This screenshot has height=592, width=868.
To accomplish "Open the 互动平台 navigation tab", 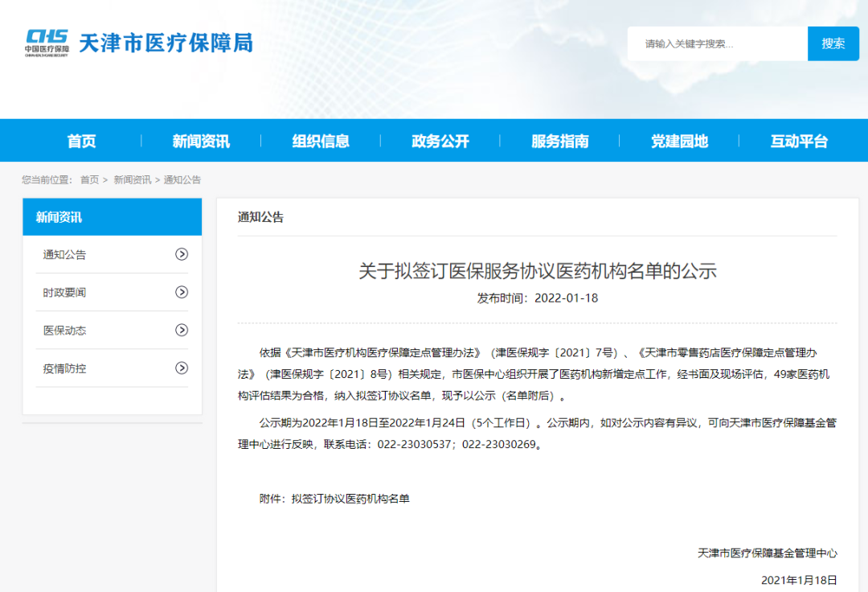I will pyautogui.click(x=797, y=140).
